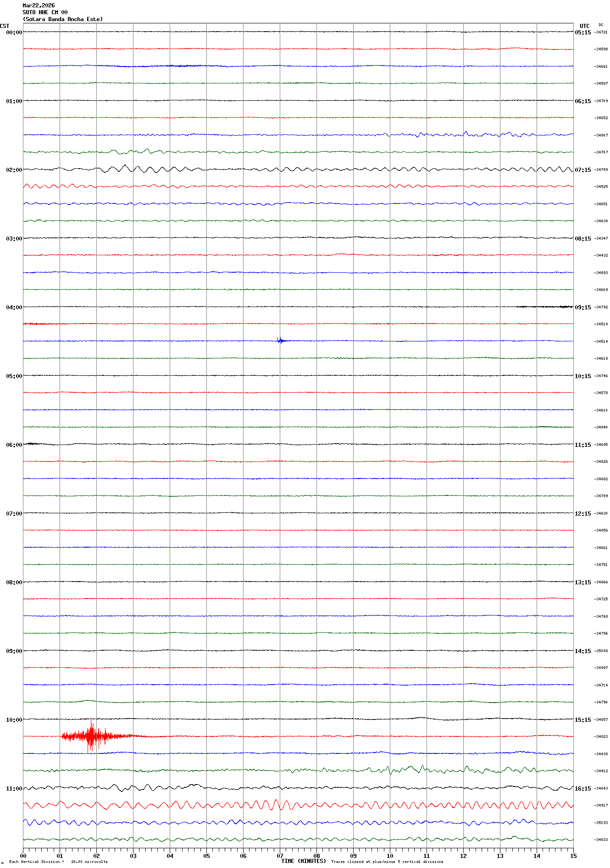Image resolution: width=610 pixels, height=868 pixels.
Task: Click minute 00 on the bottom axis
Action: pos(23,856)
